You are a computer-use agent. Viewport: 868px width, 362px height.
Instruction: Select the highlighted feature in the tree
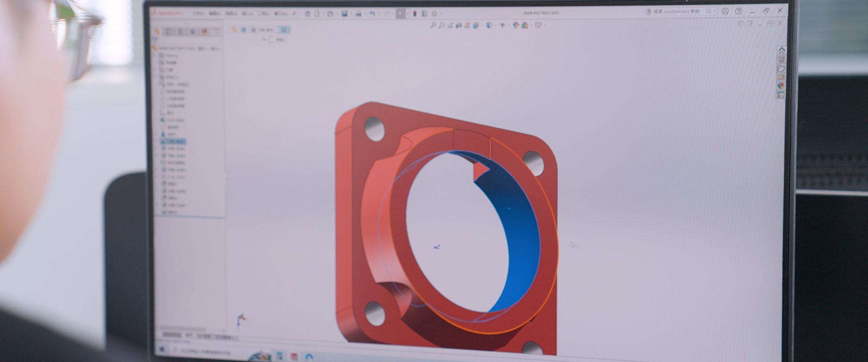(173, 142)
